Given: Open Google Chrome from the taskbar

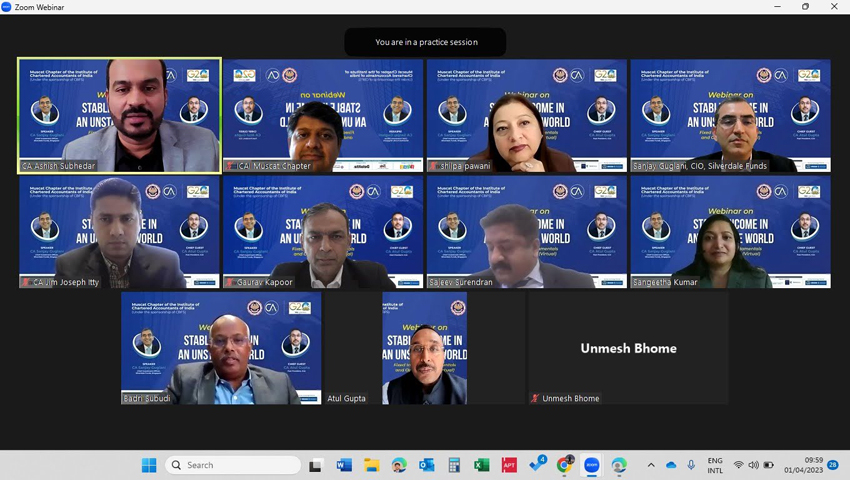Looking at the screenshot, I should (x=564, y=465).
